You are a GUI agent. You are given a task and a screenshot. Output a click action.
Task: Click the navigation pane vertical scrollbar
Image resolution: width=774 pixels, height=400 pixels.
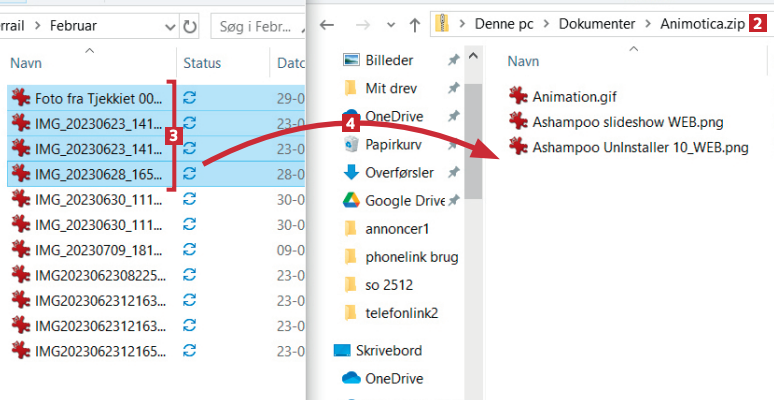pyautogui.click(x=474, y=150)
